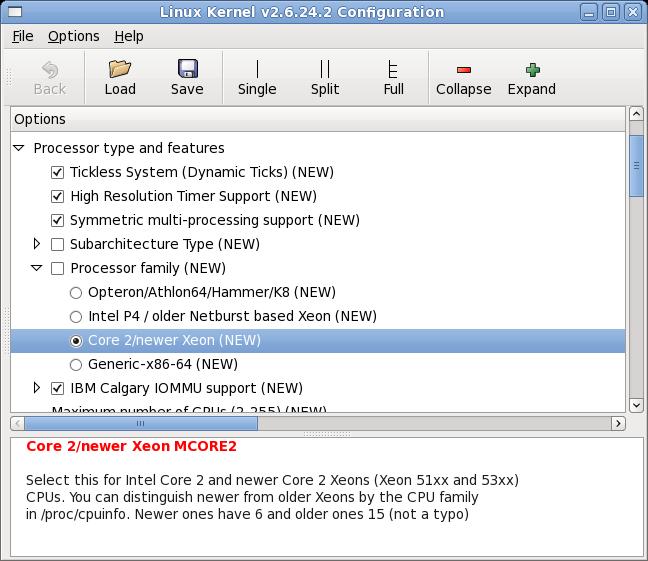Image resolution: width=648 pixels, height=561 pixels.
Task: Toggle High Resolution Timer Support checkbox
Action: click(57, 196)
